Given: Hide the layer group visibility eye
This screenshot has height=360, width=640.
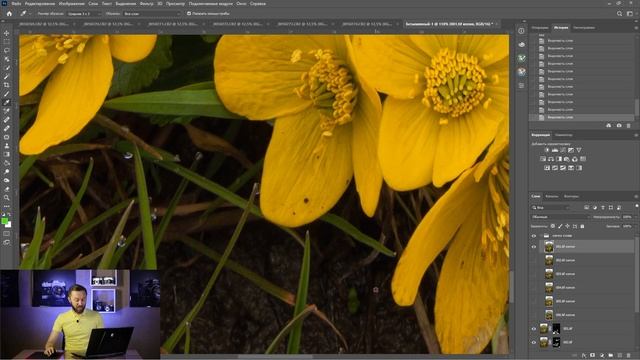Looking at the screenshot, I should [x=533, y=236].
